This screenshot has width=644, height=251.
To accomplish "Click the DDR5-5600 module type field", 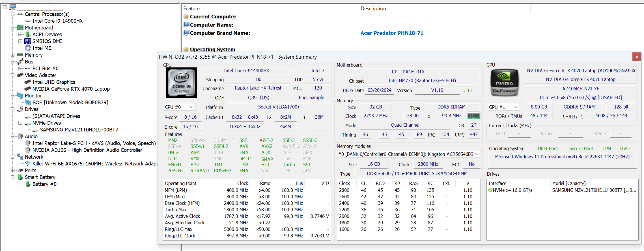I will 417,173.
